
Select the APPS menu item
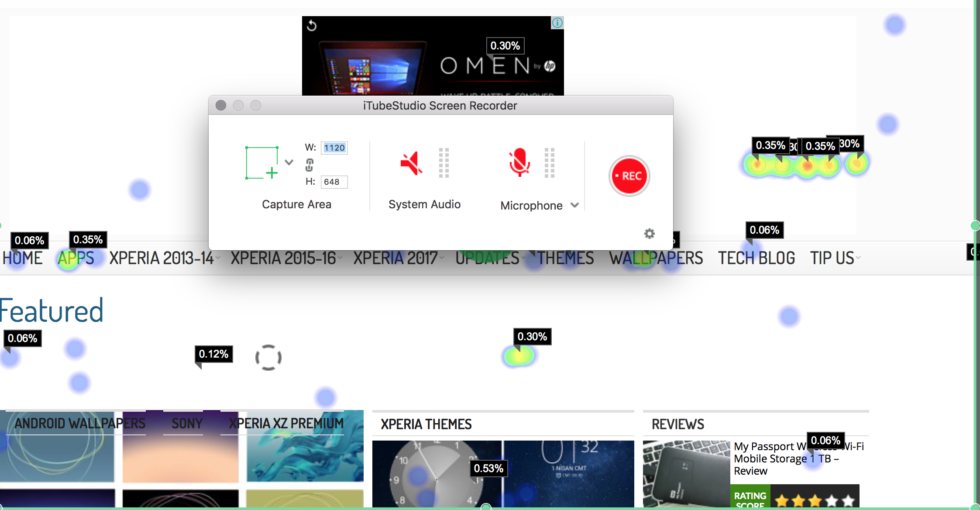[x=75, y=258]
